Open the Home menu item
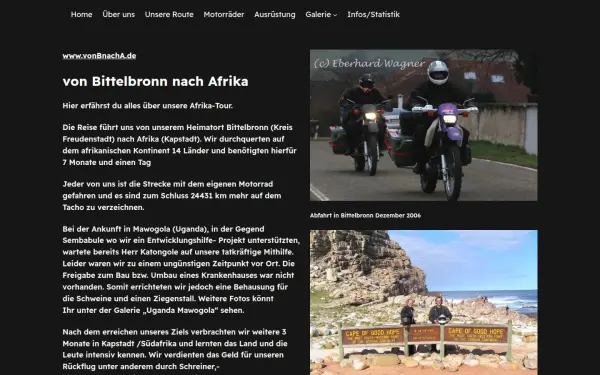 pyautogui.click(x=82, y=15)
